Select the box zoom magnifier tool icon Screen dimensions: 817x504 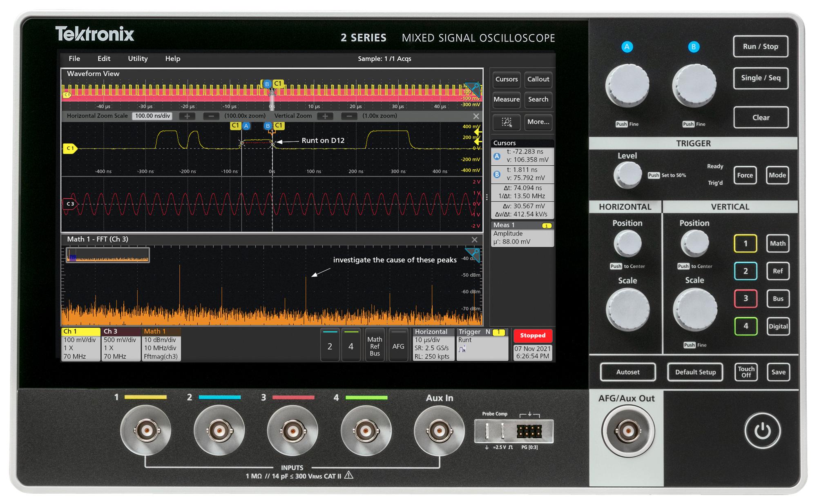click(x=507, y=122)
